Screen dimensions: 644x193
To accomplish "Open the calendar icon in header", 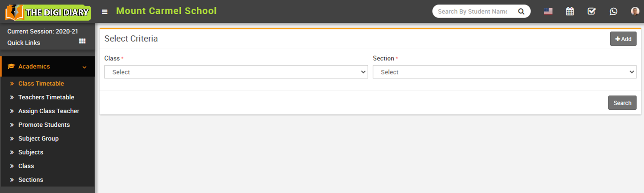I will (x=570, y=12).
